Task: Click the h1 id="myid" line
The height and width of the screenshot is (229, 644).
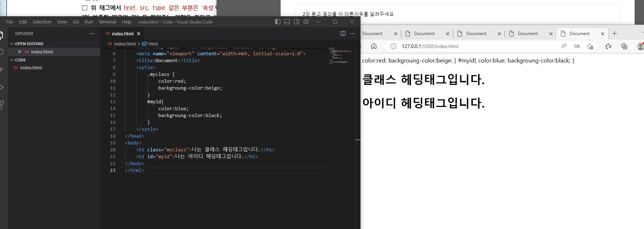Action: (x=197, y=156)
